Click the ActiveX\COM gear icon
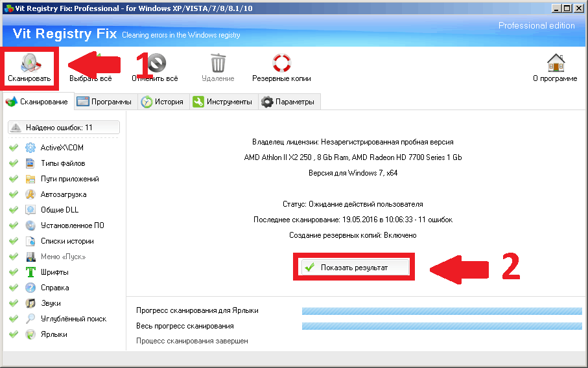 point(30,148)
